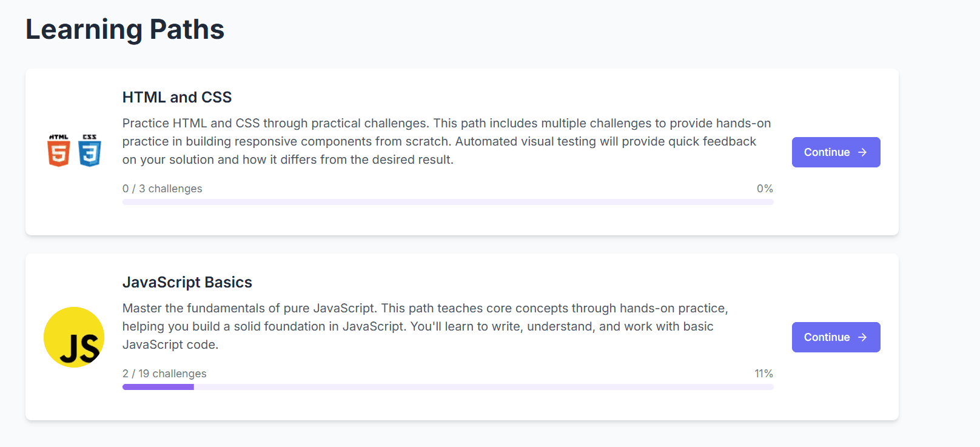The image size is (980, 447).
Task: Click the '2 / 19 challenges' counter
Action: click(164, 374)
